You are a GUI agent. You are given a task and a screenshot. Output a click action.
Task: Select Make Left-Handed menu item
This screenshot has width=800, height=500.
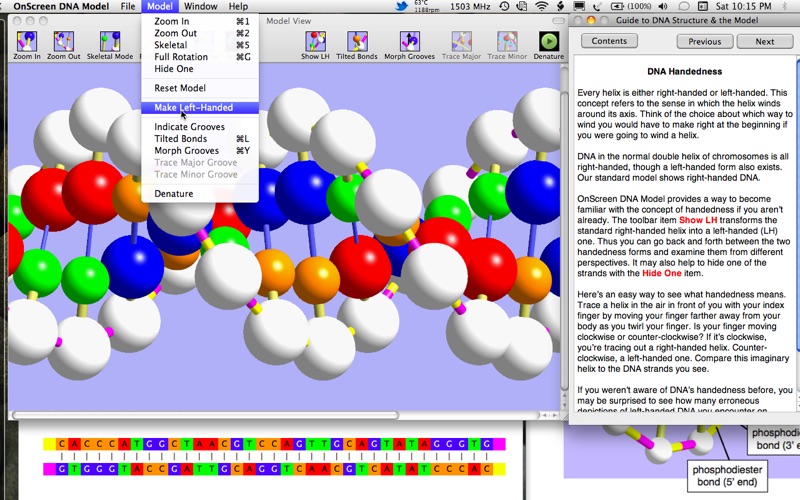pos(199,108)
